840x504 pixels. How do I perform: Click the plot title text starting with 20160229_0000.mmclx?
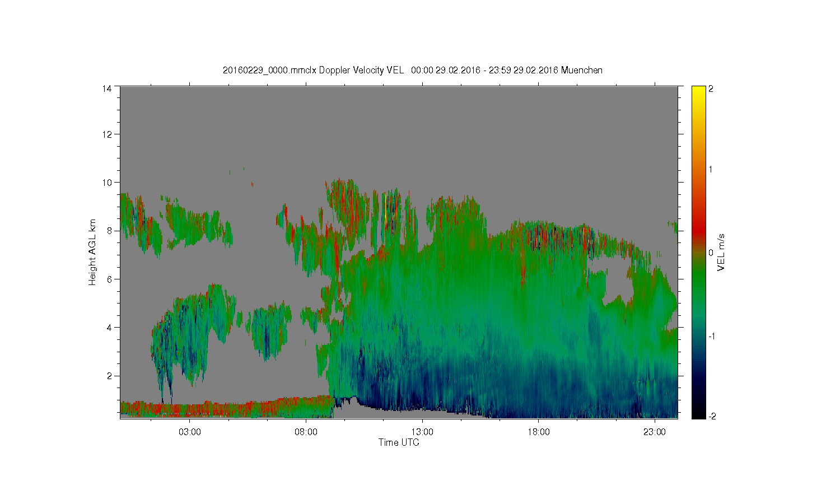(413, 70)
